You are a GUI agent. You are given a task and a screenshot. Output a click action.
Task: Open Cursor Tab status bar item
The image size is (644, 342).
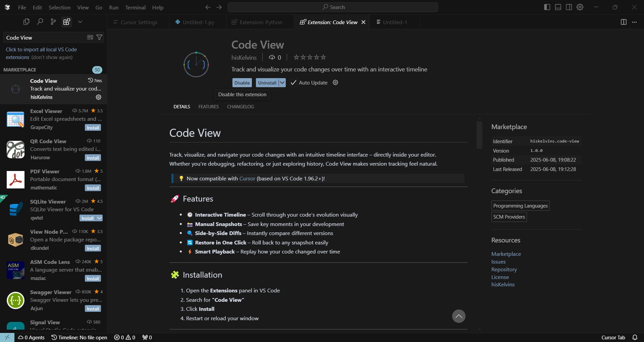point(613,337)
